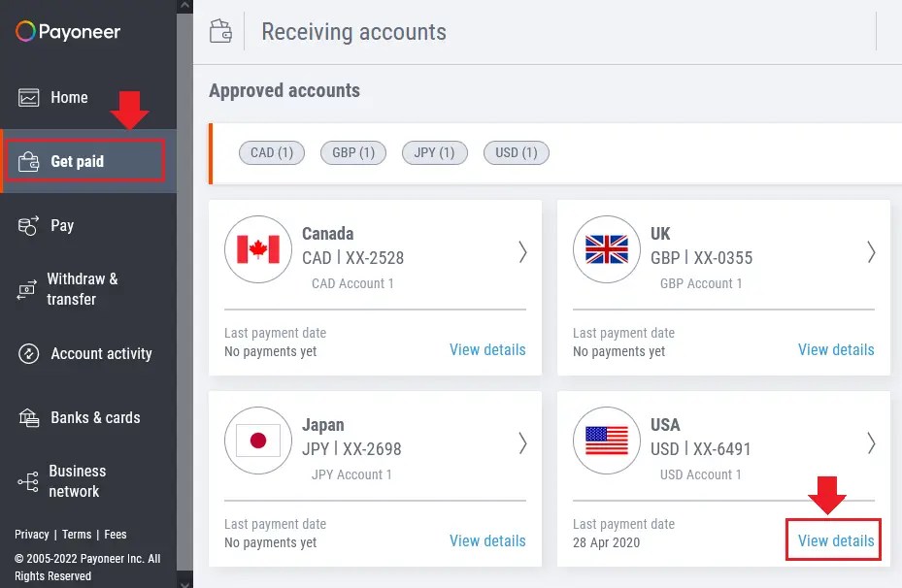Select the Account activity icon
The width and height of the screenshot is (902, 588).
click(x=28, y=353)
